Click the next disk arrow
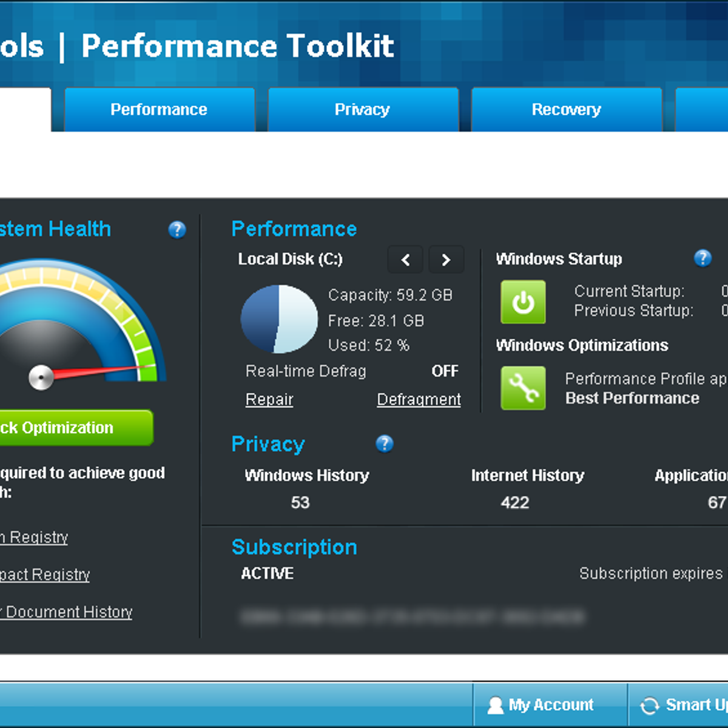This screenshot has width=728, height=728. pos(446,260)
